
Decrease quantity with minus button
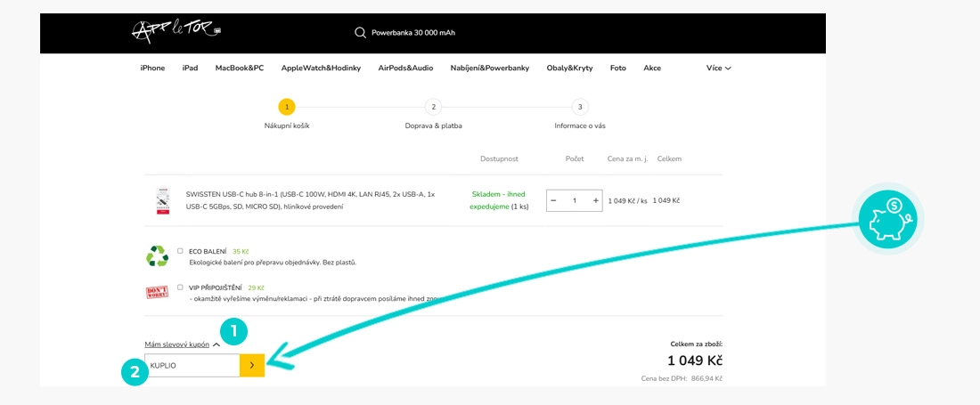coord(553,200)
